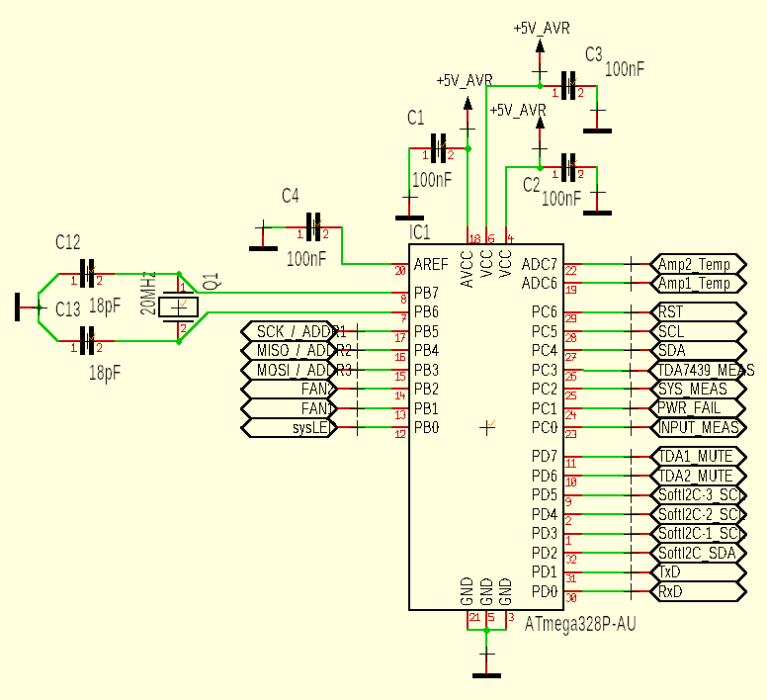767x700 pixels.
Task: Select the Amp2_Temp net label
Action: [x=698, y=264]
